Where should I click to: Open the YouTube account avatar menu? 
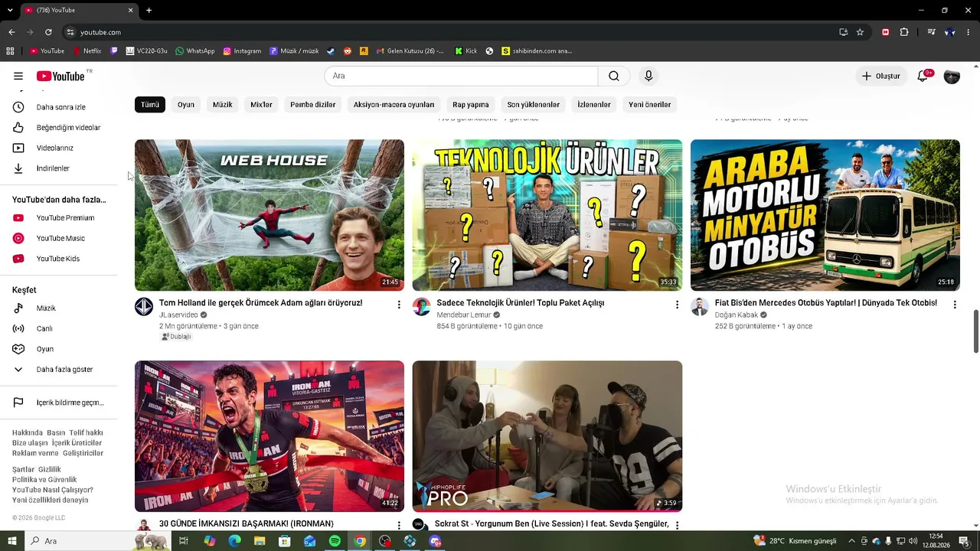coord(952,76)
